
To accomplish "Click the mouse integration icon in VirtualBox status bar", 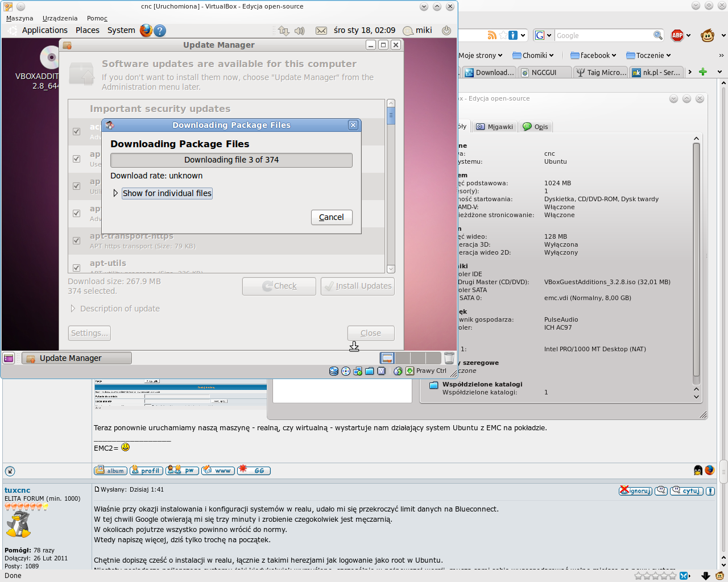I will pos(398,371).
